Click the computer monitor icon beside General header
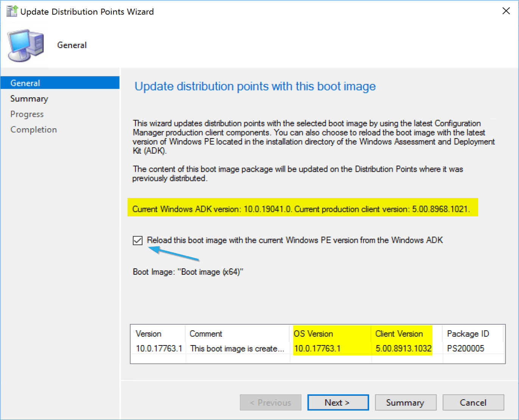This screenshot has height=420, width=519. pyautogui.click(x=25, y=45)
